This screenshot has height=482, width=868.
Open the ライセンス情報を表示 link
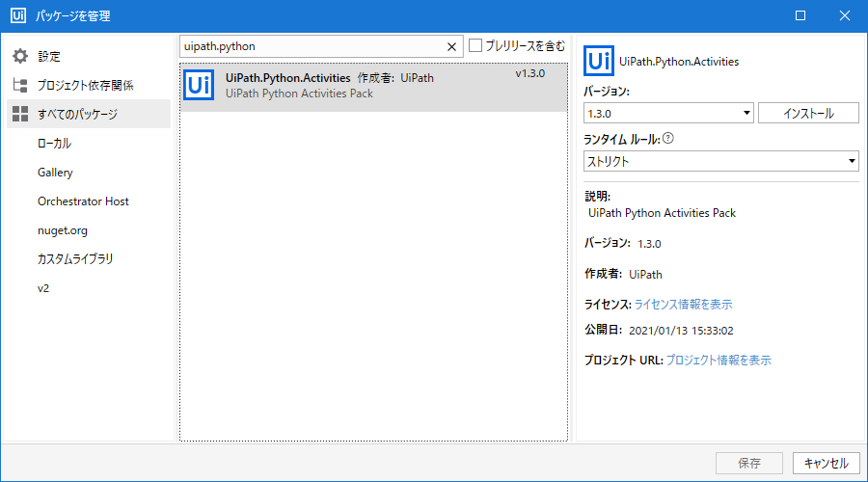click(683, 304)
